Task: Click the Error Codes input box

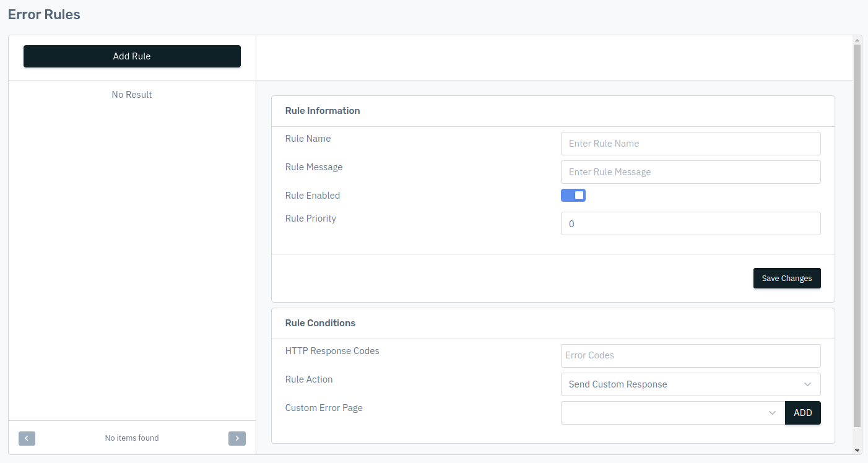Action: pyautogui.click(x=691, y=356)
